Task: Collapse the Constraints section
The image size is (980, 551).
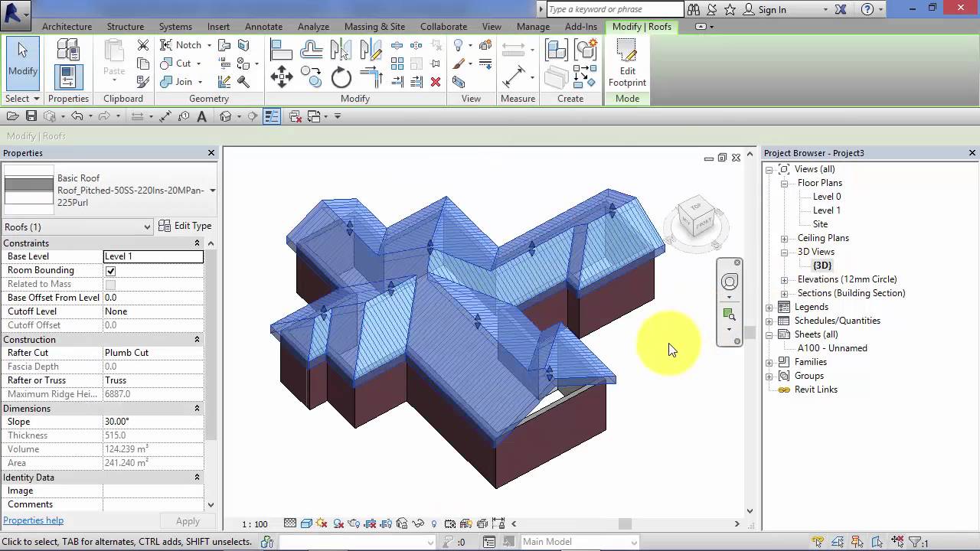Action: 197,243
